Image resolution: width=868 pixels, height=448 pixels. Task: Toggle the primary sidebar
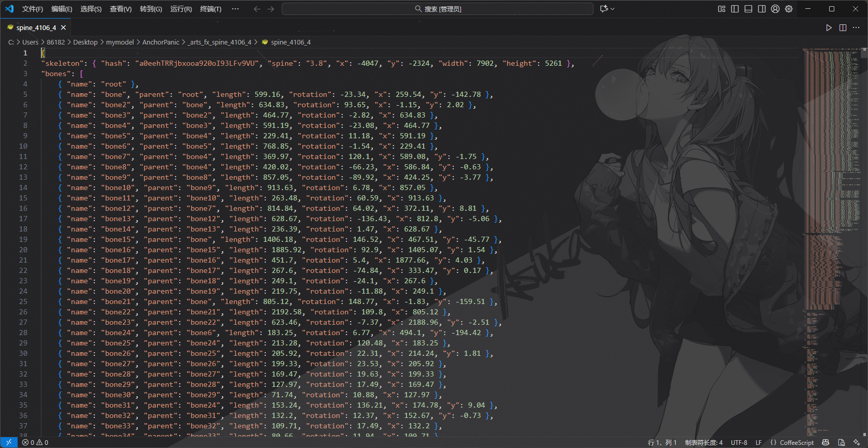pyautogui.click(x=735, y=9)
